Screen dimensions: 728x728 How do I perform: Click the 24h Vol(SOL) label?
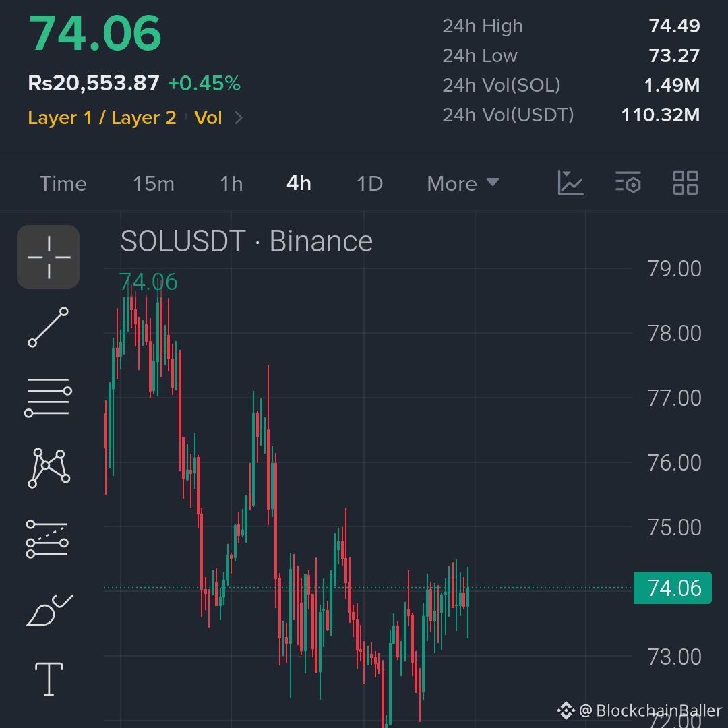(x=502, y=86)
